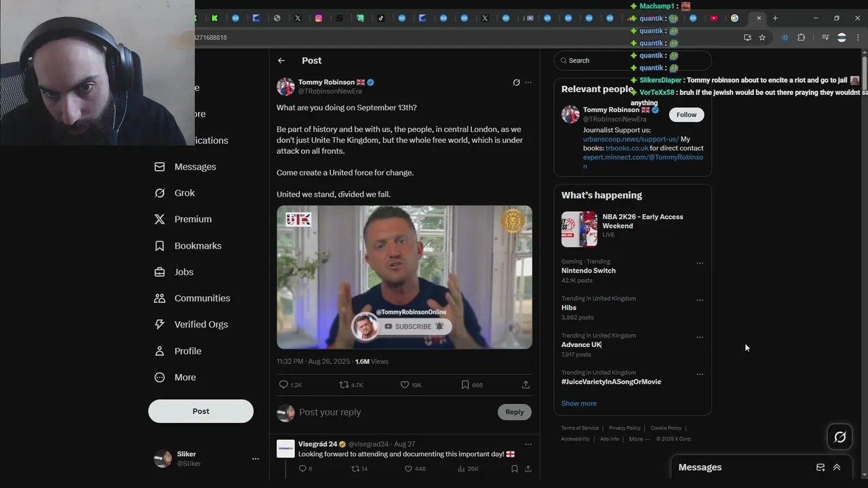
Task: Like the post with 19K likes
Action: pos(405,385)
